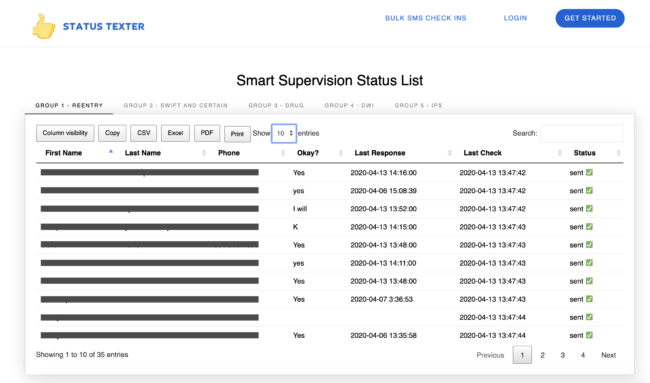Click the '2020-04-13 14:16:00' last response

pyautogui.click(x=383, y=173)
